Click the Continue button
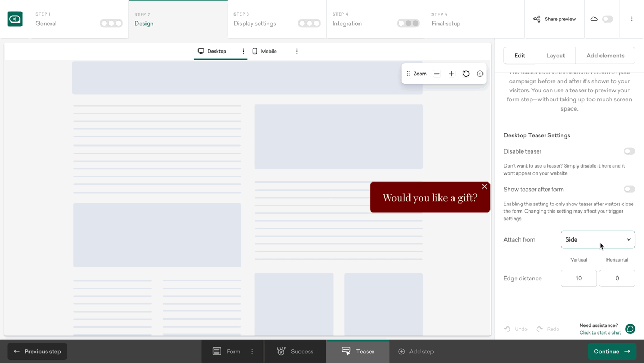The height and width of the screenshot is (363, 644). [x=612, y=352]
